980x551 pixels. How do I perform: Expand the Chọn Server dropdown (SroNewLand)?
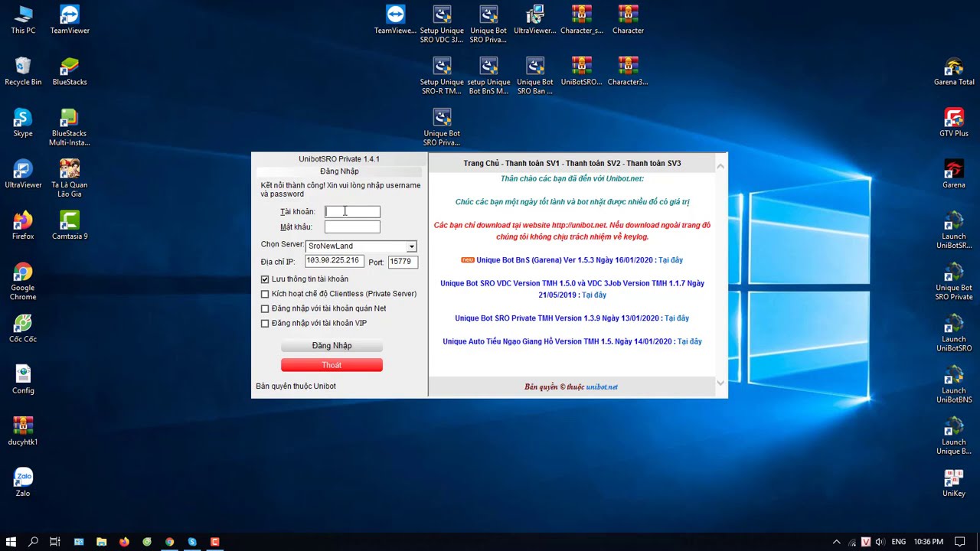[x=411, y=246]
